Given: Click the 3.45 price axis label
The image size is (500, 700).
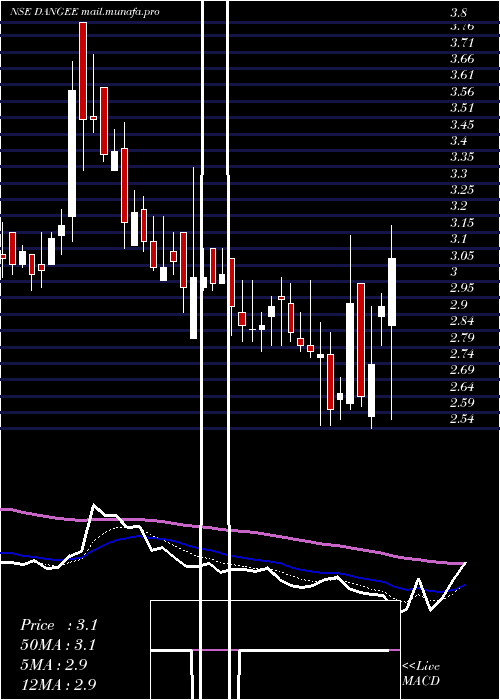Looking at the screenshot, I should [x=462, y=125].
